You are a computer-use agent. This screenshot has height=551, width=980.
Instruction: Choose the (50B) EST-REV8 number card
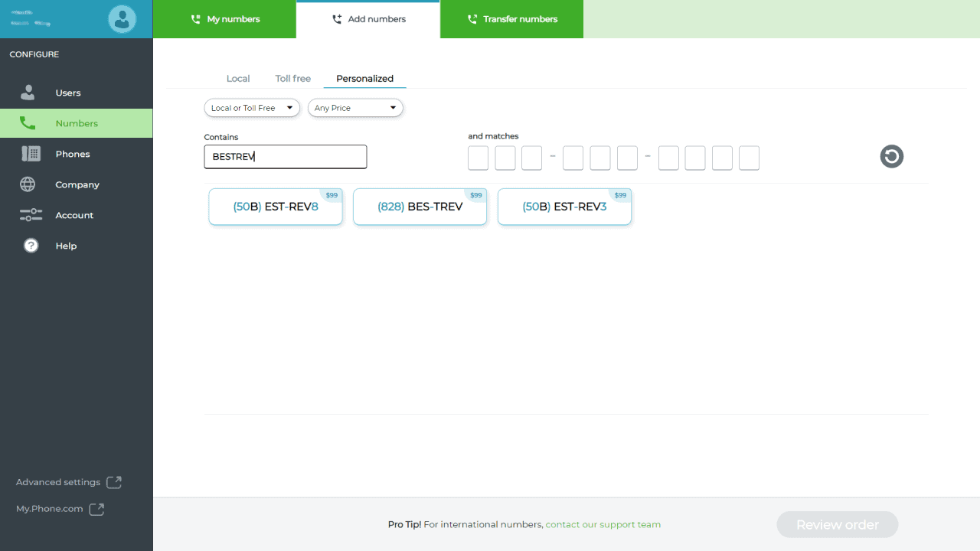point(275,207)
